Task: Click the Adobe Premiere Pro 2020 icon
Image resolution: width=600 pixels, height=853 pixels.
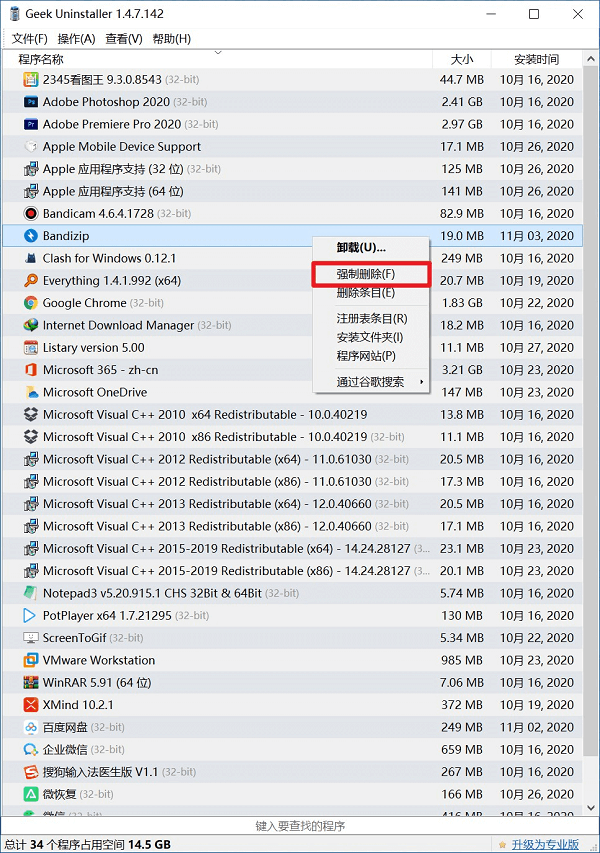Action: [x=31, y=124]
